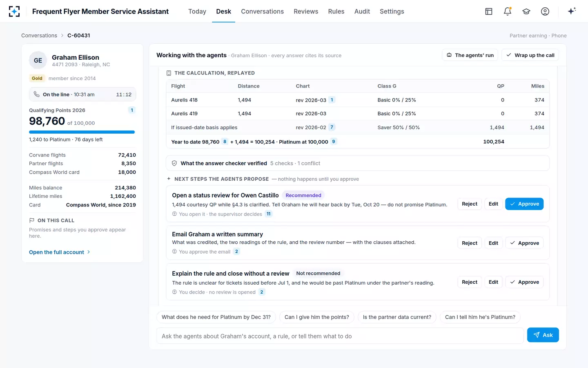Open the training graduation cap icon
588x368 pixels.
tap(526, 11)
